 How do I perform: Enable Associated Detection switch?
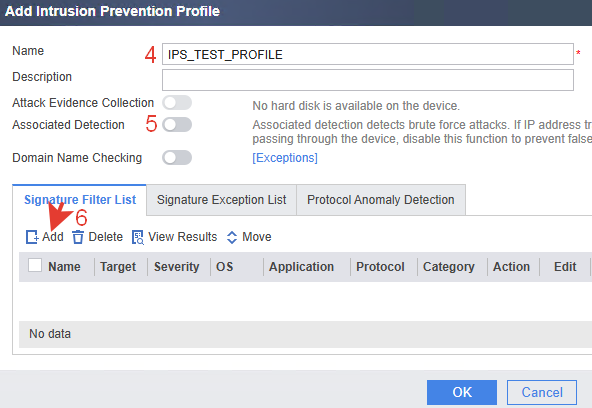point(177,125)
